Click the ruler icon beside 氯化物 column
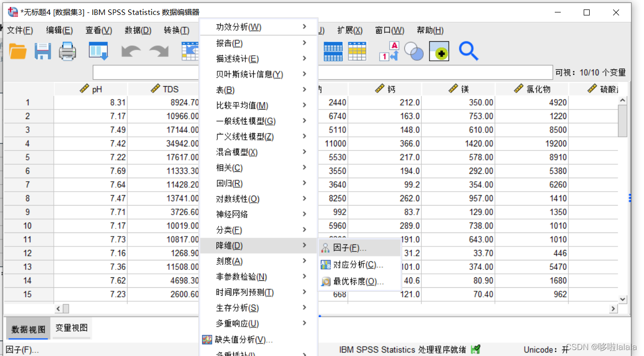644x356 pixels. 519,89
